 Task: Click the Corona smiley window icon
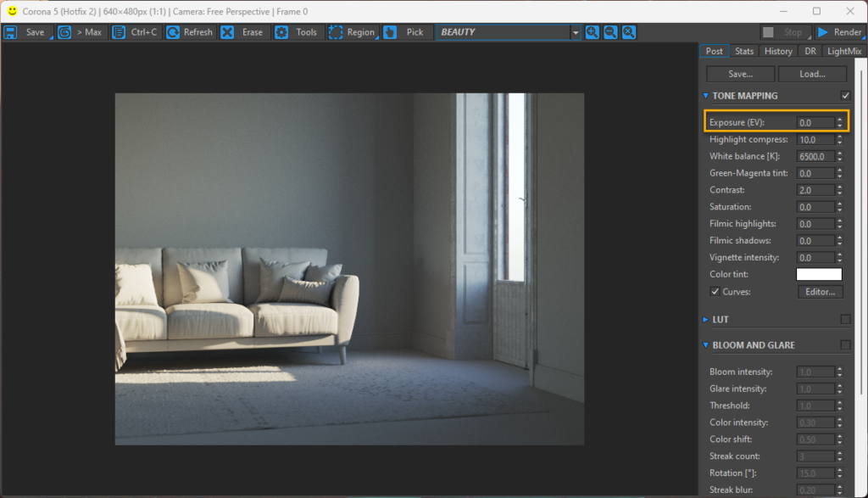click(12, 11)
